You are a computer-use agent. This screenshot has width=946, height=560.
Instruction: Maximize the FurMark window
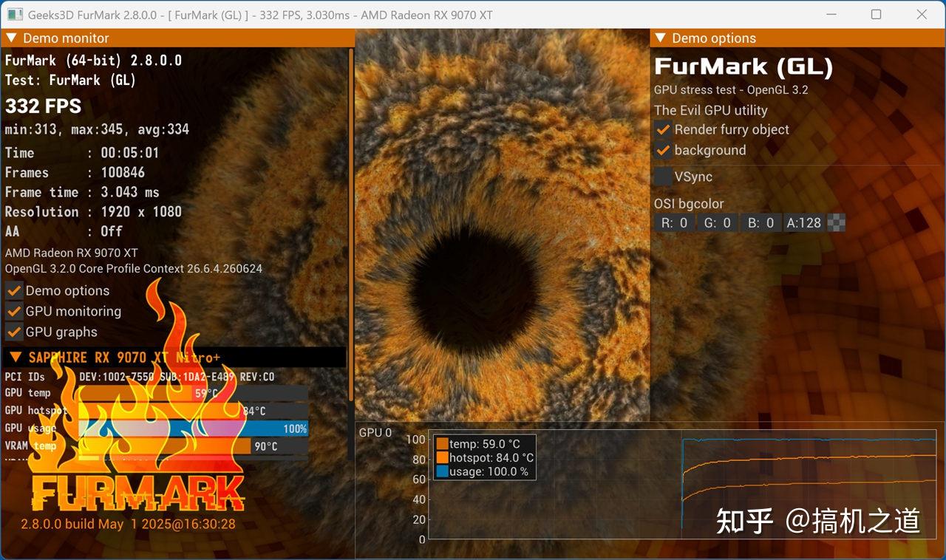[x=876, y=15]
